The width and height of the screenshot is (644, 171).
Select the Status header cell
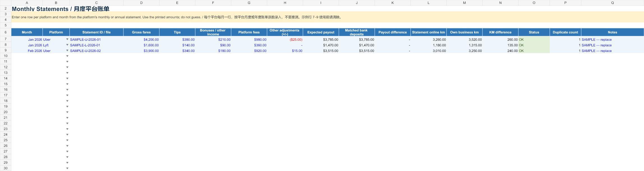[534, 32]
